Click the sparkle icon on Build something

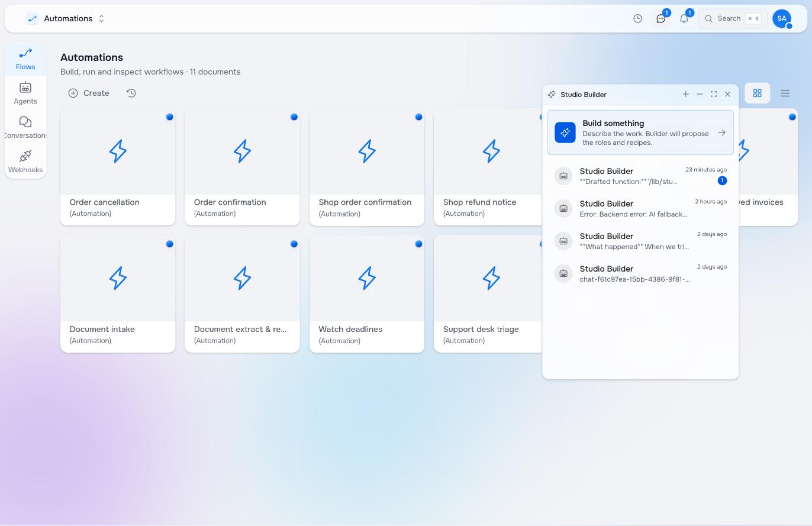click(565, 133)
